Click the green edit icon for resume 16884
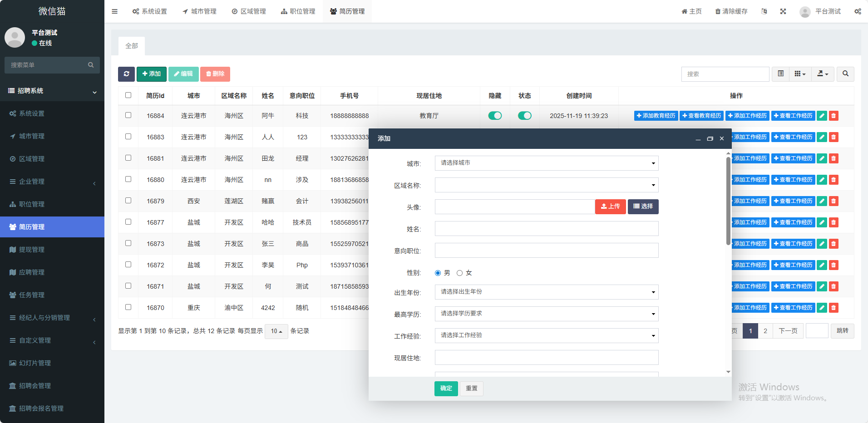 tap(822, 116)
